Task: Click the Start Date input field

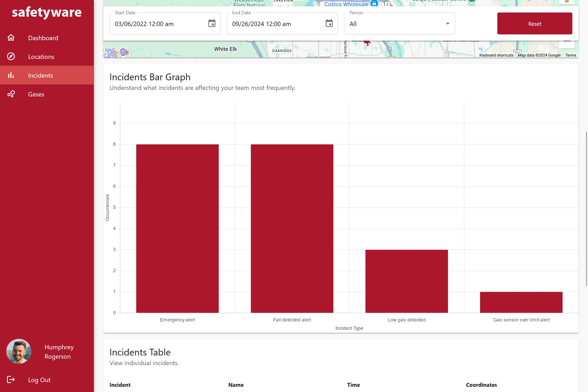Action: pos(165,24)
